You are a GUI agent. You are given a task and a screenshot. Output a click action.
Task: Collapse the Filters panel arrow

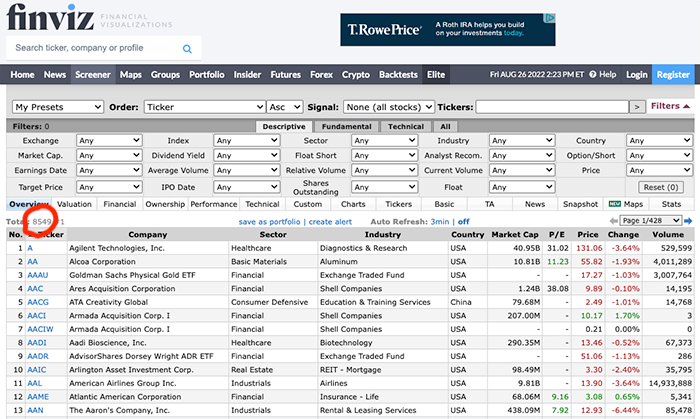click(x=687, y=106)
